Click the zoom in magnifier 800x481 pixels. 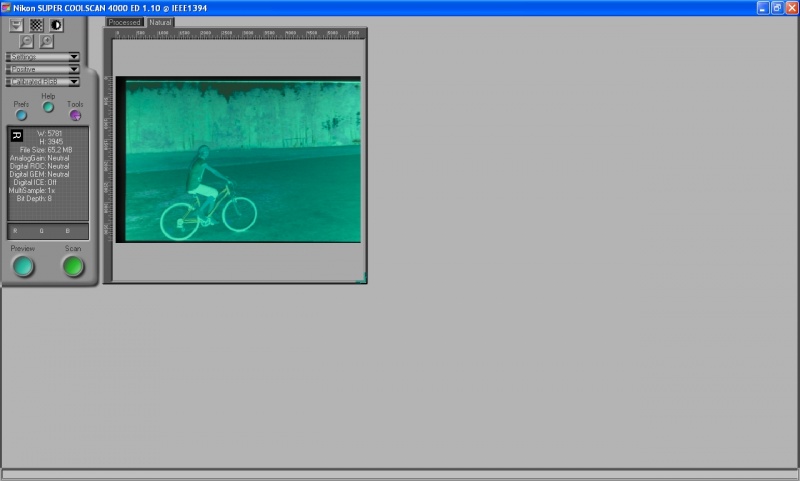(46, 41)
